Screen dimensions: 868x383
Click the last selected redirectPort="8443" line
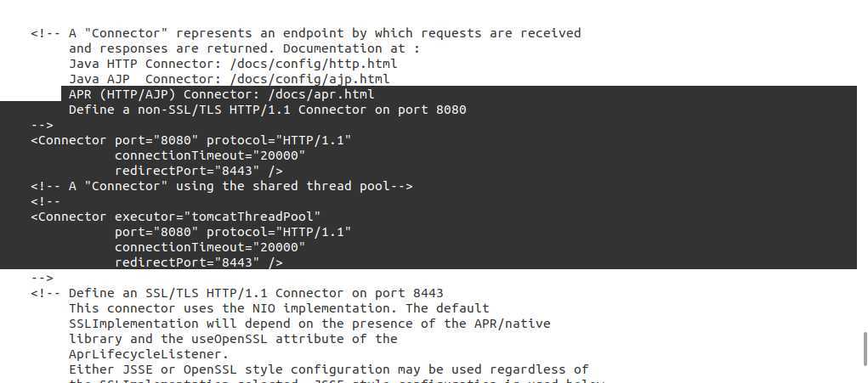point(199,262)
